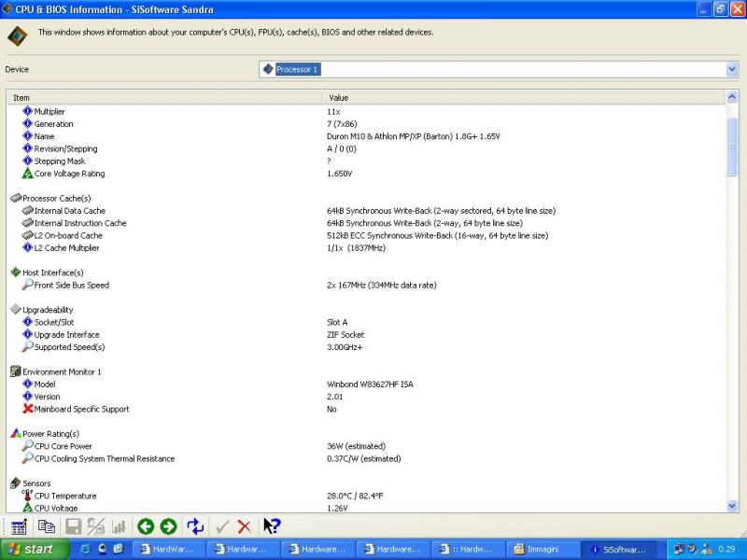Click the grey checkmark OK icon
The height and width of the screenshot is (560, 747).
coord(222,526)
